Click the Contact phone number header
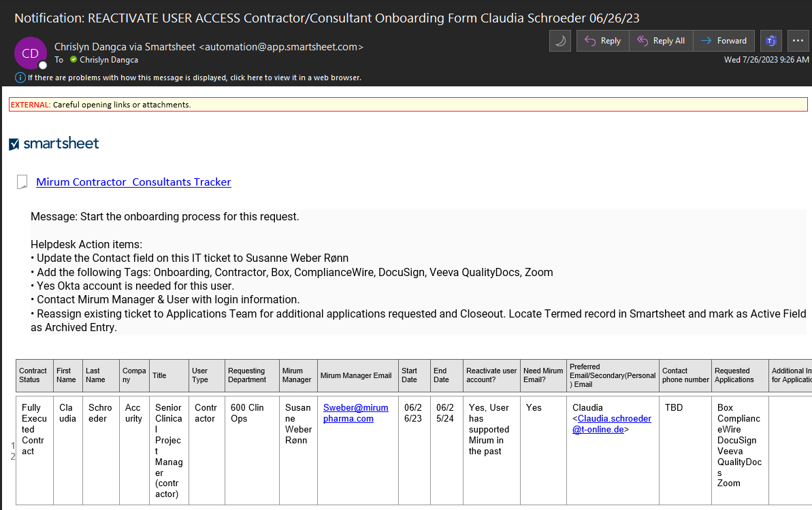 coord(685,375)
